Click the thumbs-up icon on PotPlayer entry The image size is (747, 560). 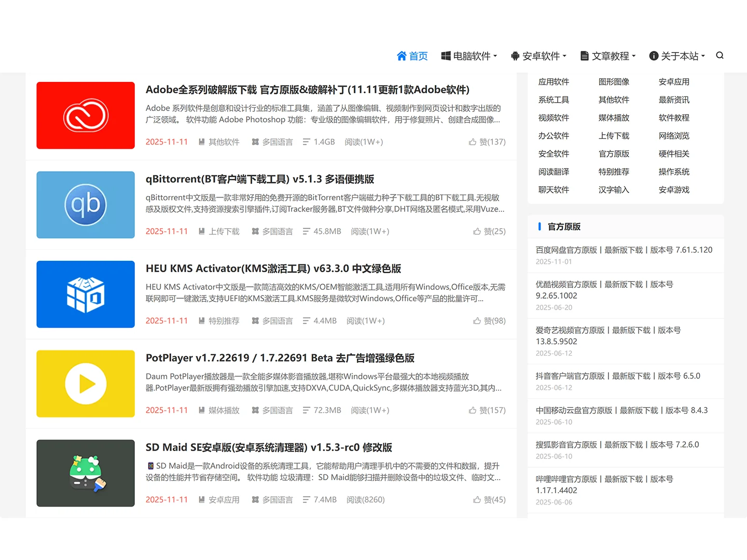tap(473, 410)
